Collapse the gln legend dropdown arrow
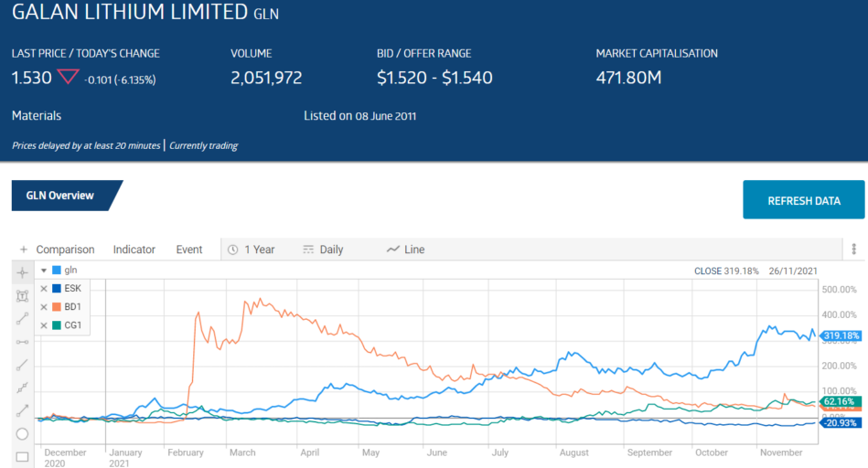Screen dimensions: 868x468 (44, 271)
